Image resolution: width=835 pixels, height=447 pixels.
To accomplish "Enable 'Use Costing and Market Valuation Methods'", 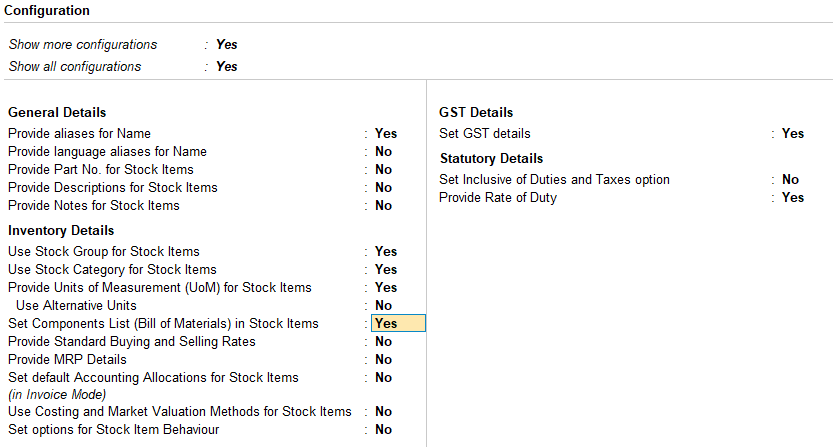I will [384, 412].
